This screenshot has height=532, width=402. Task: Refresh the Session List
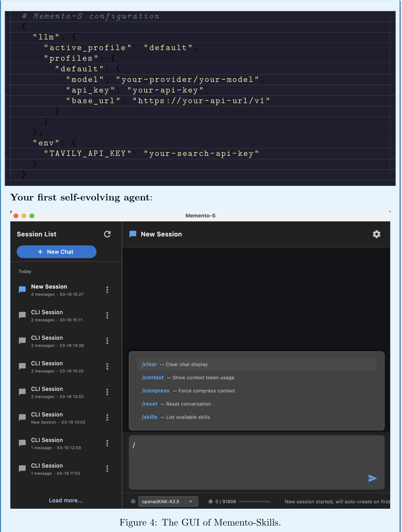(107, 234)
